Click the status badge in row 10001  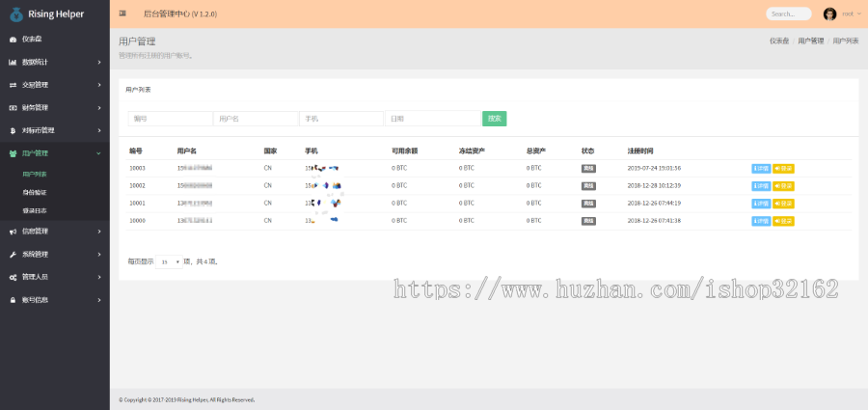[x=588, y=204]
